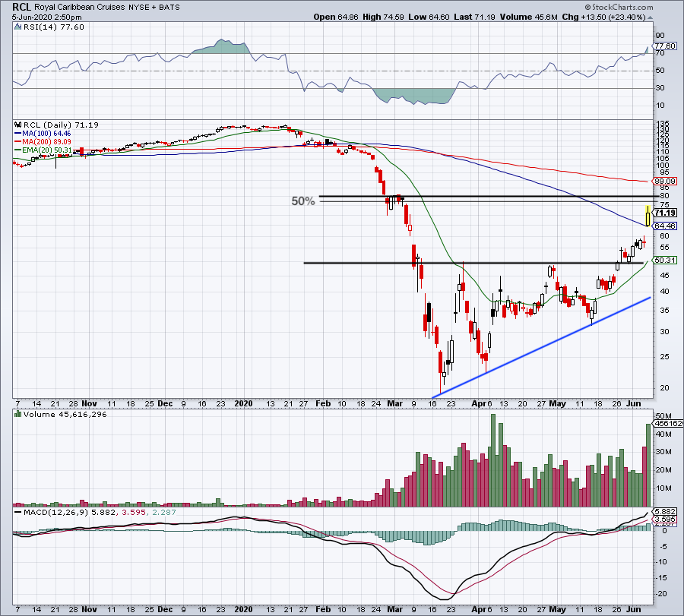Click the Jun label on MACD date axis
684x616 pixels.
click(x=634, y=609)
